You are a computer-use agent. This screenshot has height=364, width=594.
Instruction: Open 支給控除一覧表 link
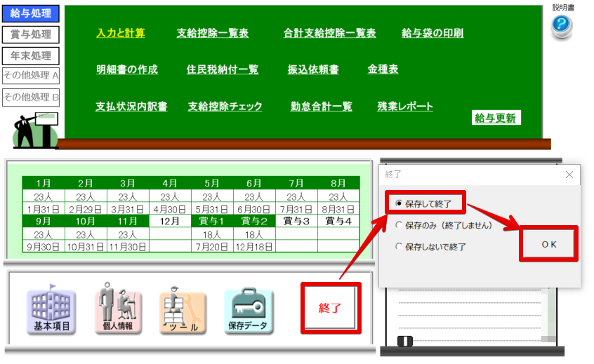coord(213,33)
